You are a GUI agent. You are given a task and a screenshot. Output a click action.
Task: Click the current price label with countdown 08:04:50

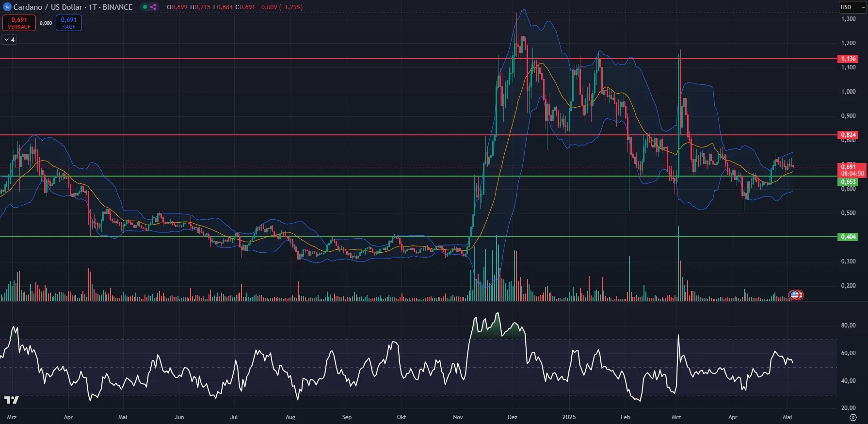point(852,170)
